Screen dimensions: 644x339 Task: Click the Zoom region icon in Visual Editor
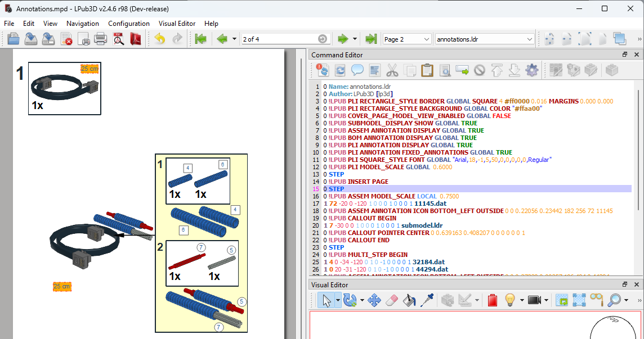point(561,300)
